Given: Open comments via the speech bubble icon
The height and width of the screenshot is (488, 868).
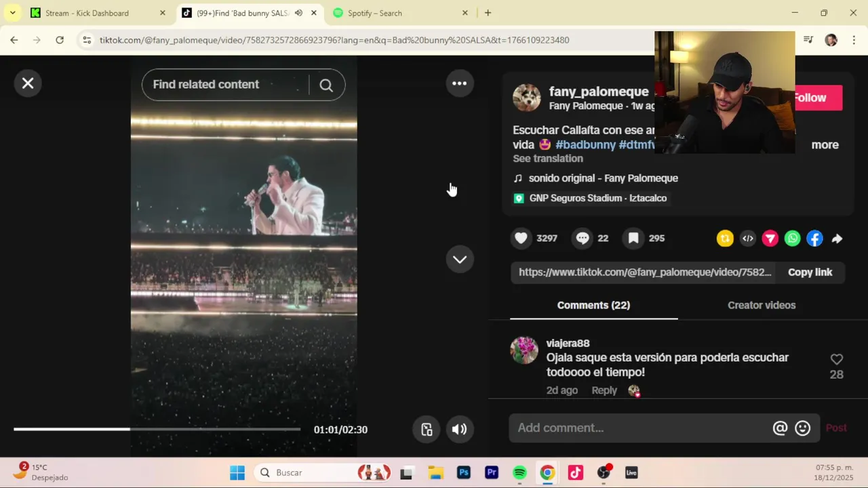Looking at the screenshot, I should [583, 238].
